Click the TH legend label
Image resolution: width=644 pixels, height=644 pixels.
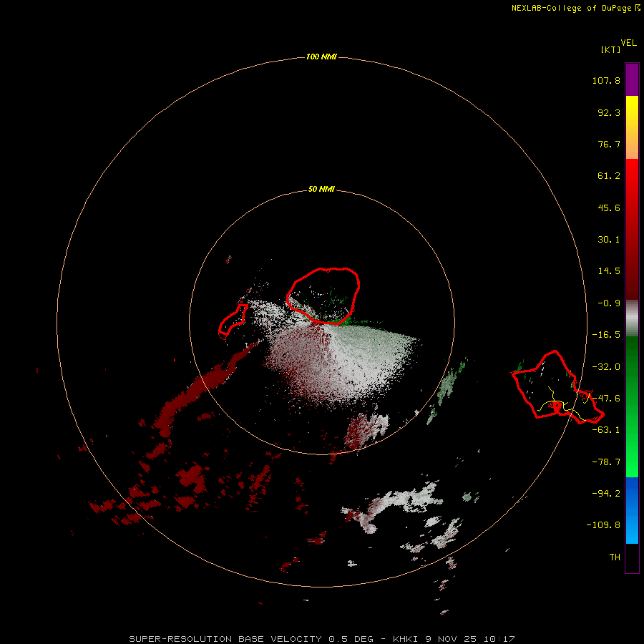point(615,557)
